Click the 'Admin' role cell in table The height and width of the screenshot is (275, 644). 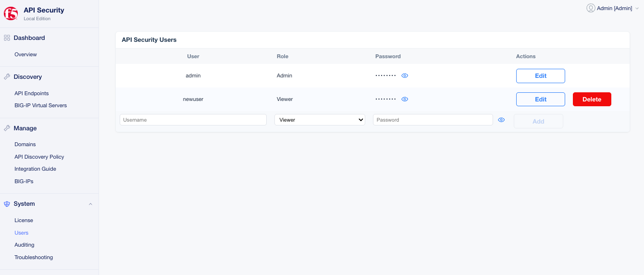285,76
